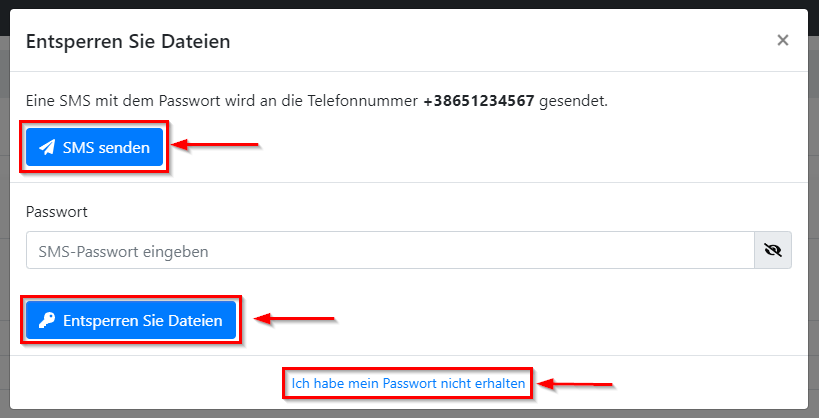Close the Entsperren Sie Dateien dialog
The image size is (819, 418).
pos(782,41)
